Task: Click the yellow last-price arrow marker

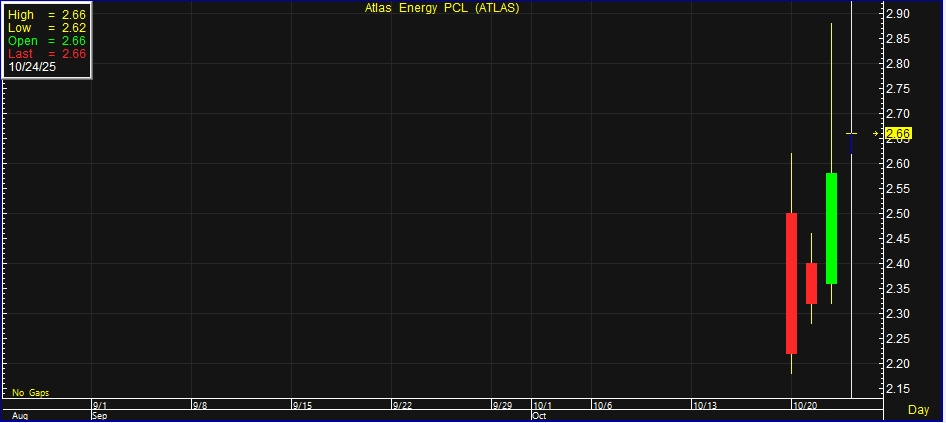Action: click(x=876, y=133)
